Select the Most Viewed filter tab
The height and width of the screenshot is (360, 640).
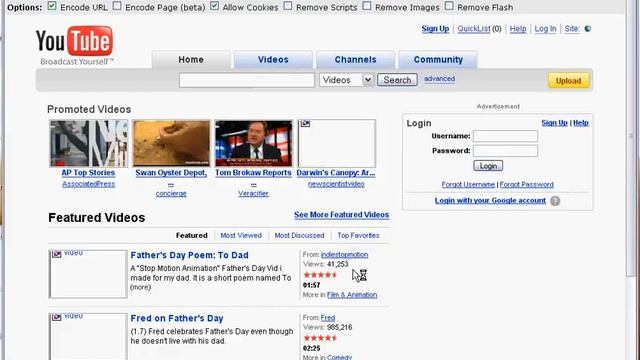coord(241,236)
